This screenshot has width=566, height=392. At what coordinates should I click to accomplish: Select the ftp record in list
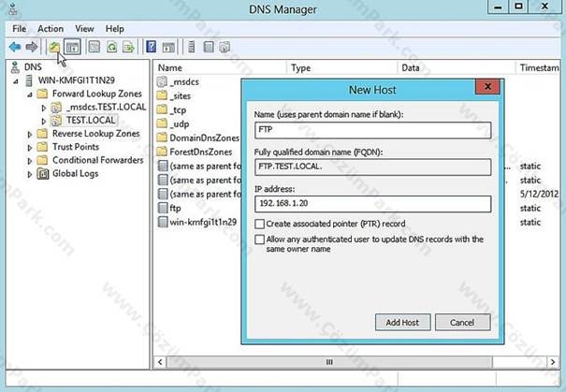tap(175, 209)
